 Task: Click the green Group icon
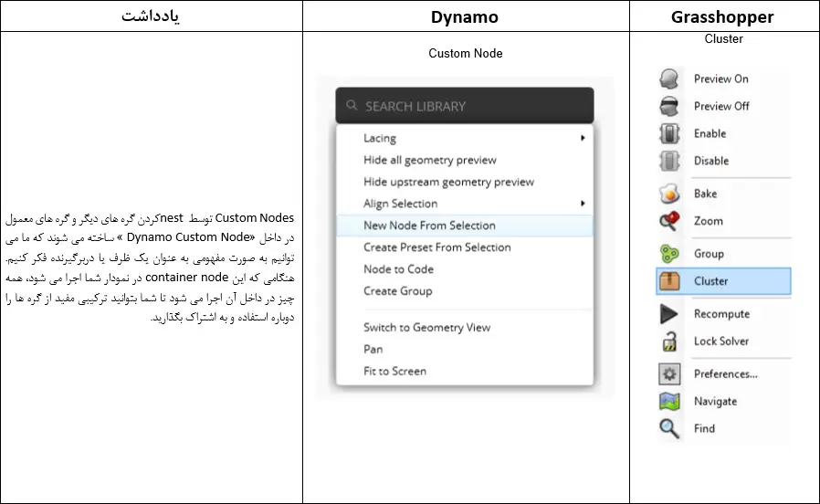[669, 254]
